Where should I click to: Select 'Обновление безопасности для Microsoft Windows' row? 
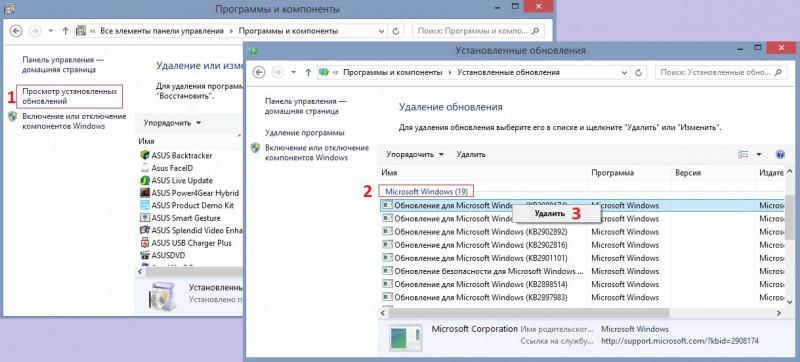point(582,271)
